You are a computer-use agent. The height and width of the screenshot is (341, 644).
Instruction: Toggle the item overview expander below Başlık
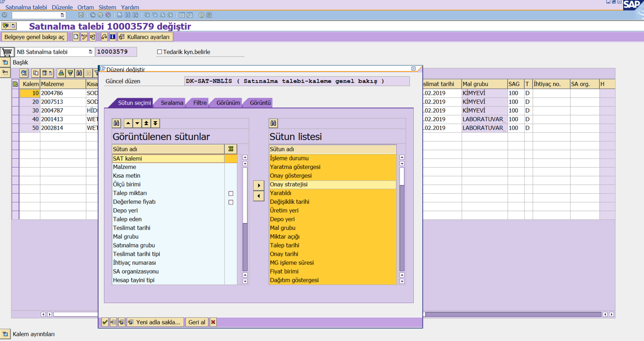(5, 72)
